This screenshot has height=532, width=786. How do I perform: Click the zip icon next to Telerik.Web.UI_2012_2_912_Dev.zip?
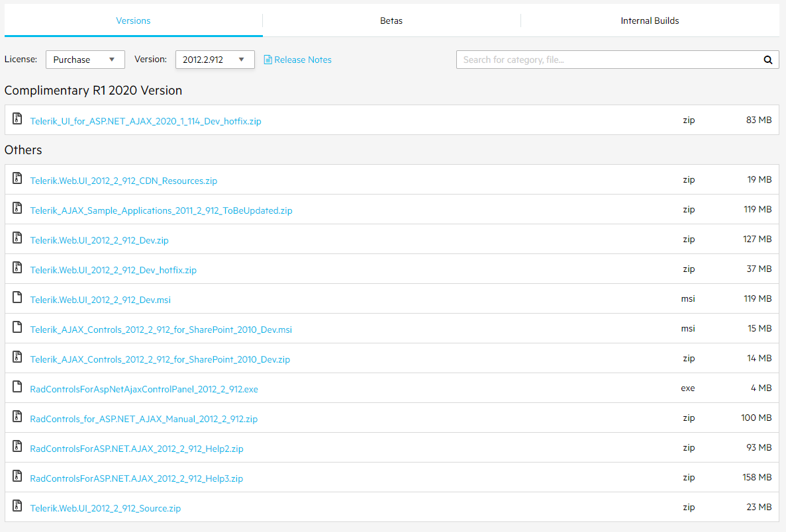click(x=17, y=238)
